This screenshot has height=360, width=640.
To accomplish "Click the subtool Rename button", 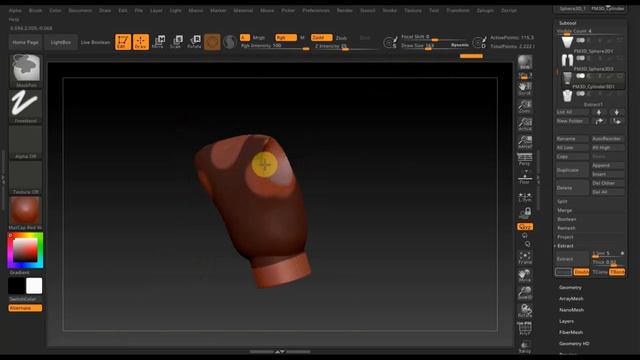I will click(572, 139).
